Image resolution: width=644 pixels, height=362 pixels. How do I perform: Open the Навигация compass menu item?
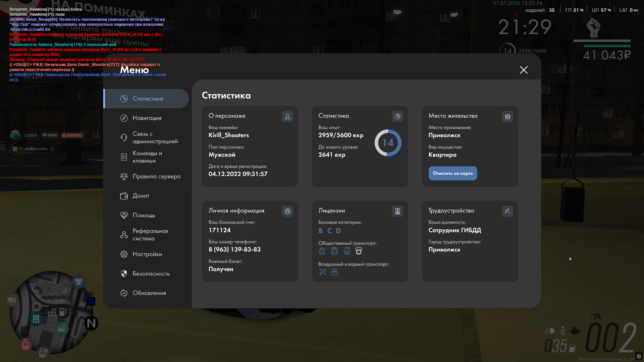[x=147, y=118]
